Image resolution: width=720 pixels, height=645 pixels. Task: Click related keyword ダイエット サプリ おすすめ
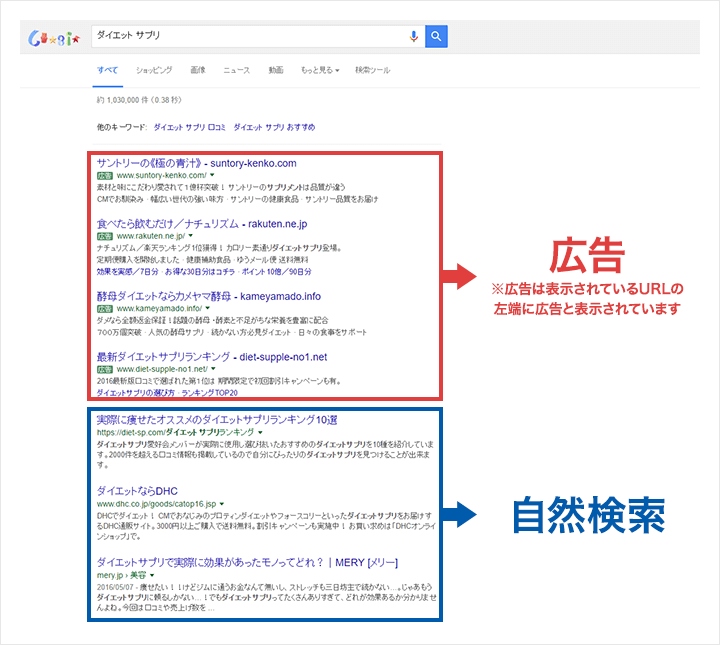tap(274, 127)
